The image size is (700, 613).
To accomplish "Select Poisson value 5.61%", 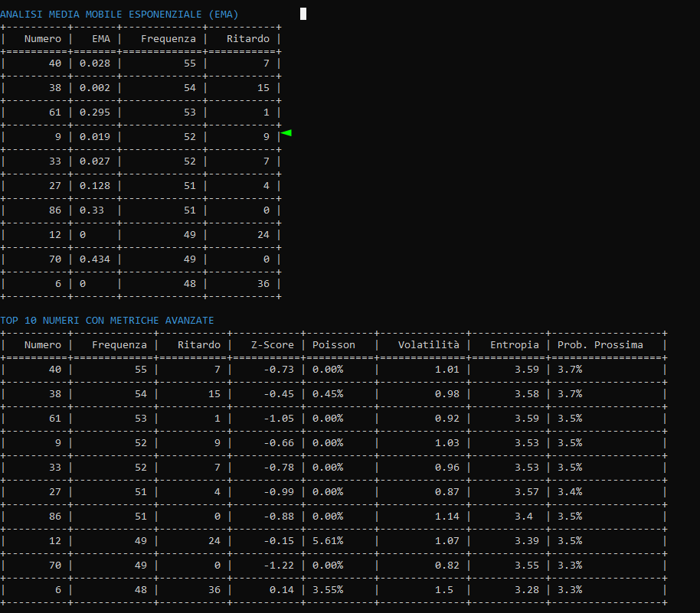I will click(x=328, y=541).
